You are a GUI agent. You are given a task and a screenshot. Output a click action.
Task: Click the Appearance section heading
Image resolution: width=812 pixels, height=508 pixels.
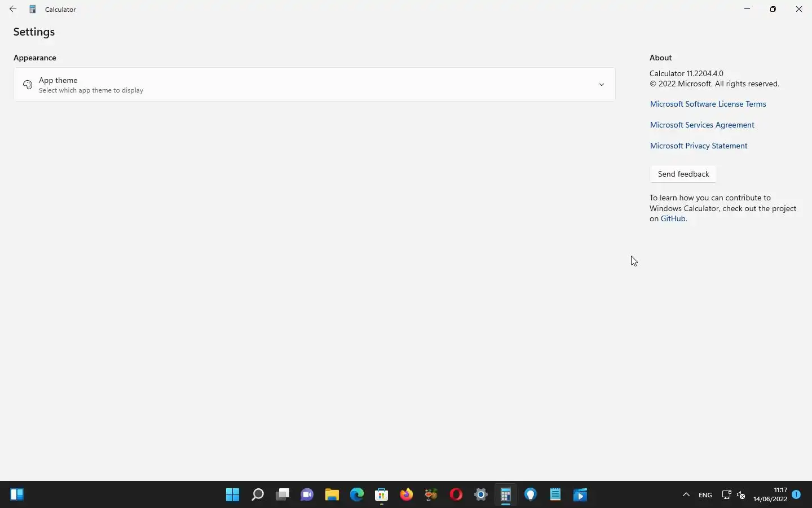(x=35, y=58)
